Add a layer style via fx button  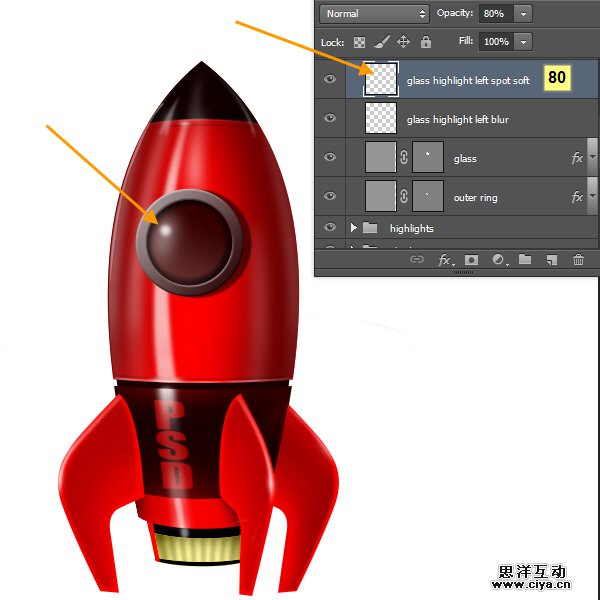[x=445, y=260]
